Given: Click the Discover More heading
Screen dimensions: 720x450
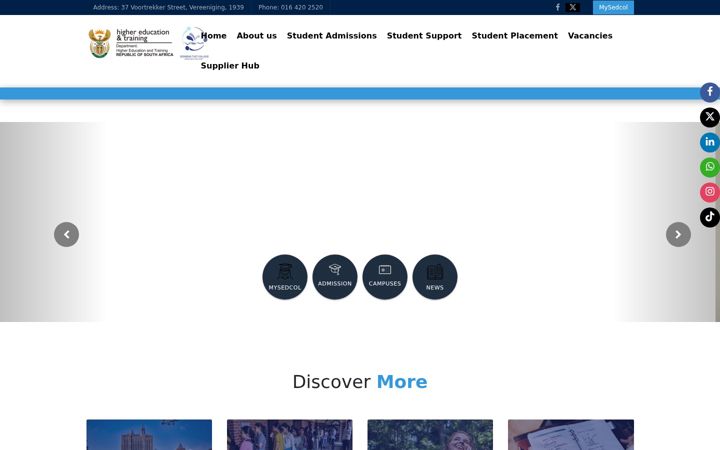Looking at the screenshot, I should (x=360, y=382).
